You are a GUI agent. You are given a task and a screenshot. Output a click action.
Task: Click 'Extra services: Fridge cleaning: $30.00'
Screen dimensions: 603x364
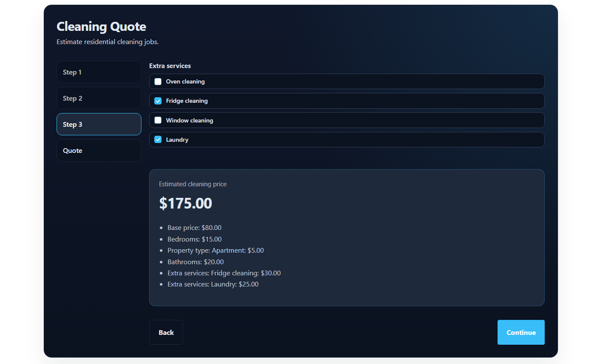224,273
